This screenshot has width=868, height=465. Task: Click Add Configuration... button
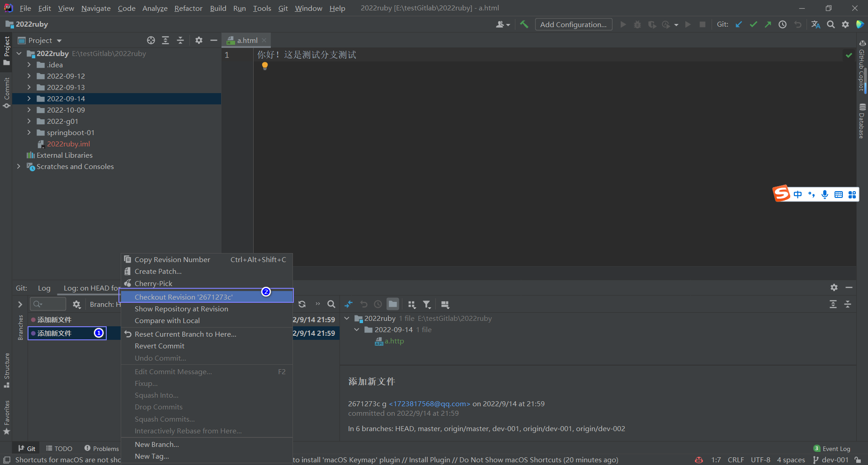click(x=574, y=24)
